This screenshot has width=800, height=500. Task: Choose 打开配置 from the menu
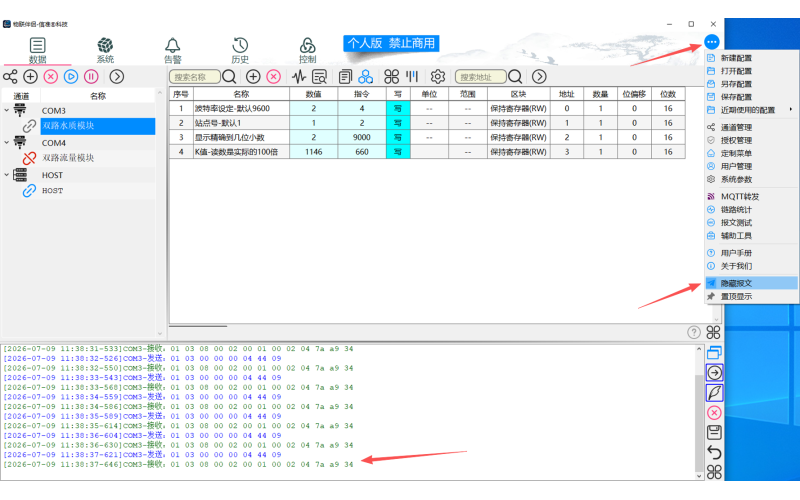(x=751, y=71)
